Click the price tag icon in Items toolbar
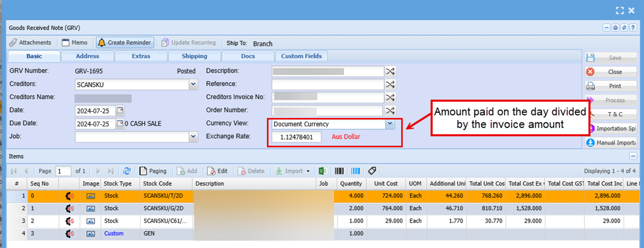The height and width of the screenshot is (248, 644). (x=372, y=171)
